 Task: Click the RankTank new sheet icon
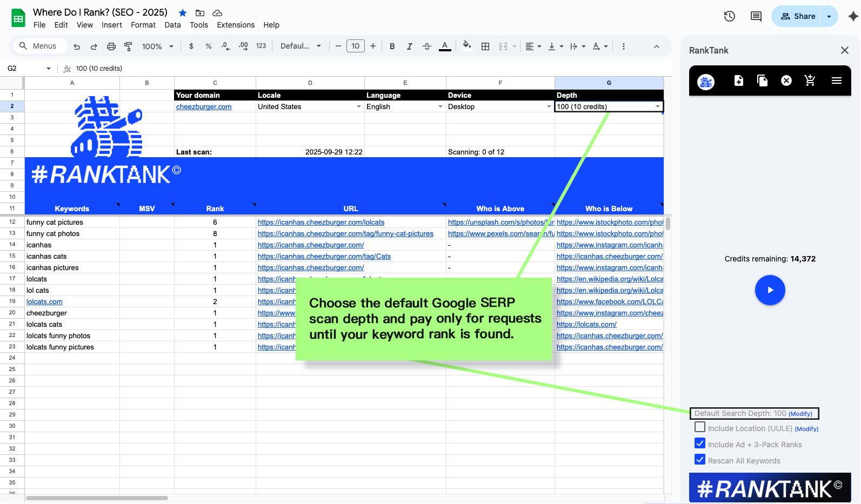739,80
